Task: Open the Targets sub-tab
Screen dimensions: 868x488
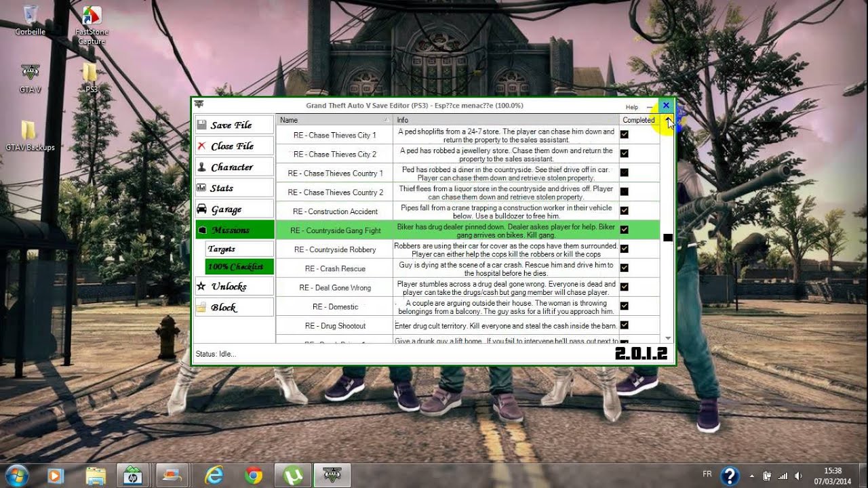Action: pyautogui.click(x=239, y=249)
